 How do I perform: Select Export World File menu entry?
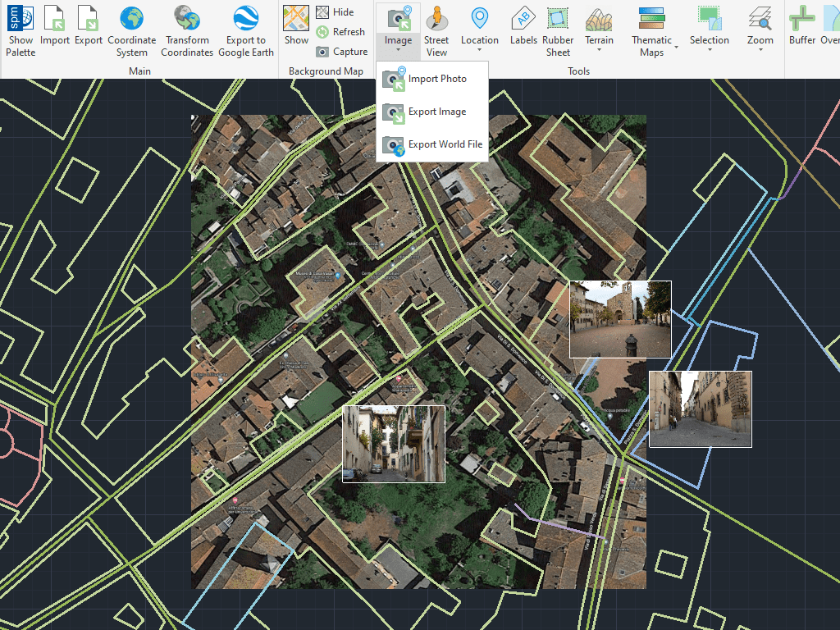(444, 144)
